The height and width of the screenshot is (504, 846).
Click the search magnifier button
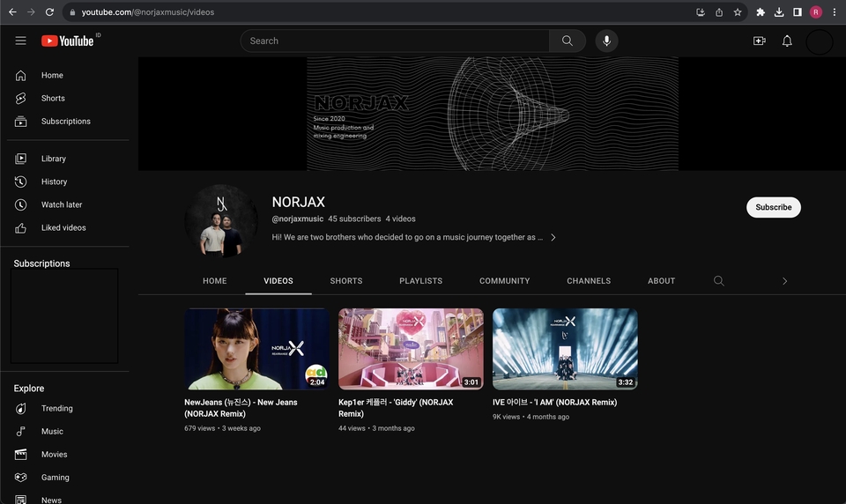tap(567, 41)
